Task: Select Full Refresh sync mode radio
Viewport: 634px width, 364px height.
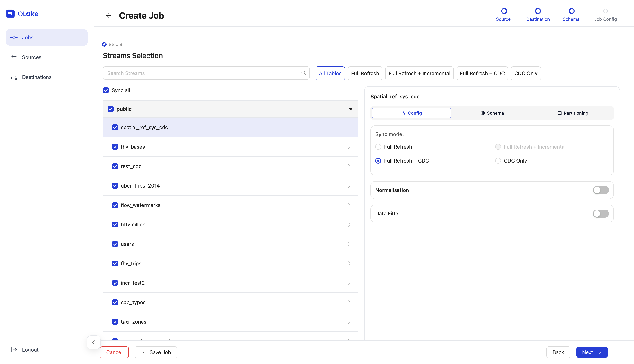Action: [x=378, y=147]
